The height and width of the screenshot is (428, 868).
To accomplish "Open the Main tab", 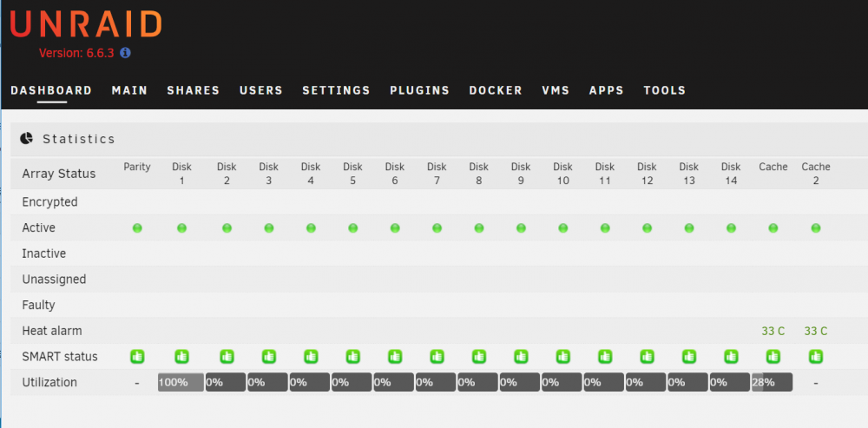I will 129,90.
